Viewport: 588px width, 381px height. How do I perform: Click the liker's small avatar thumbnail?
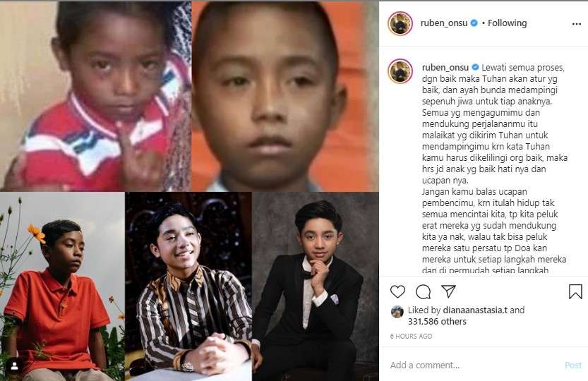tap(397, 312)
